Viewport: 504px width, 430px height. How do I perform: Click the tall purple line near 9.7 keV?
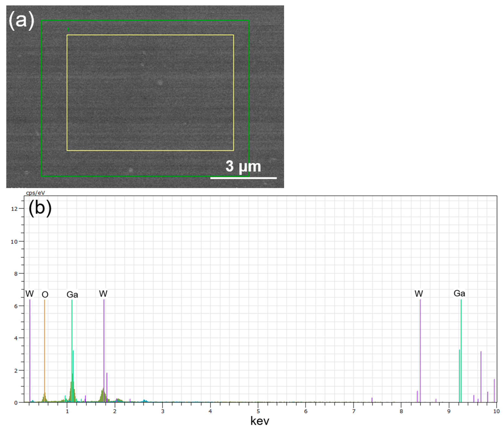[481, 377]
